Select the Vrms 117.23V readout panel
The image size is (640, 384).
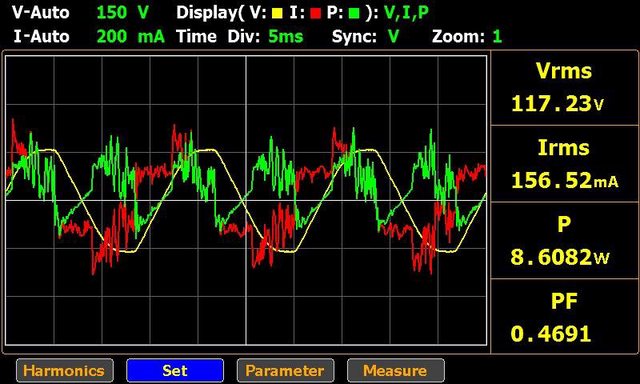tap(564, 88)
